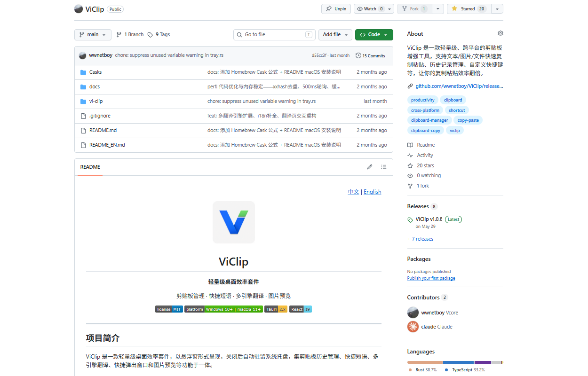This screenshot has width=588, height=376.
Task: Open the ViClip repository name link
Action: coord(95,9)
